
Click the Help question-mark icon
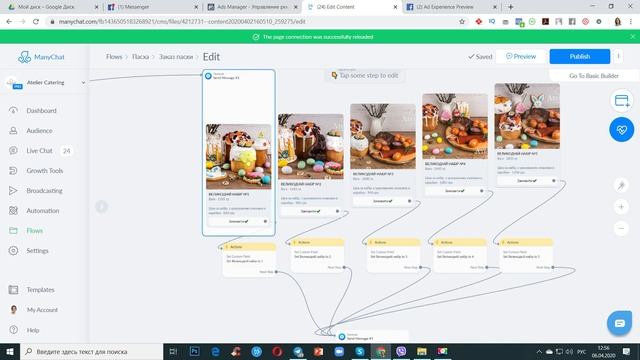pos(13,330)
